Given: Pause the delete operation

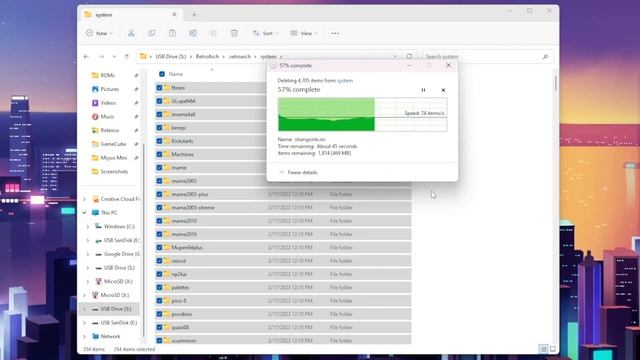Looking at the screenshot, I should click(423, 90).
